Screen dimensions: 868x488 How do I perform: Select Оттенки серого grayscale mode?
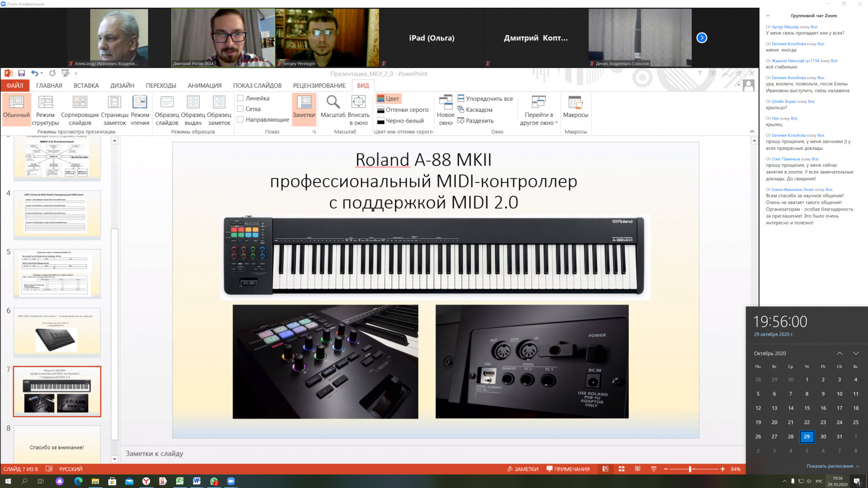tap(403, 109)
